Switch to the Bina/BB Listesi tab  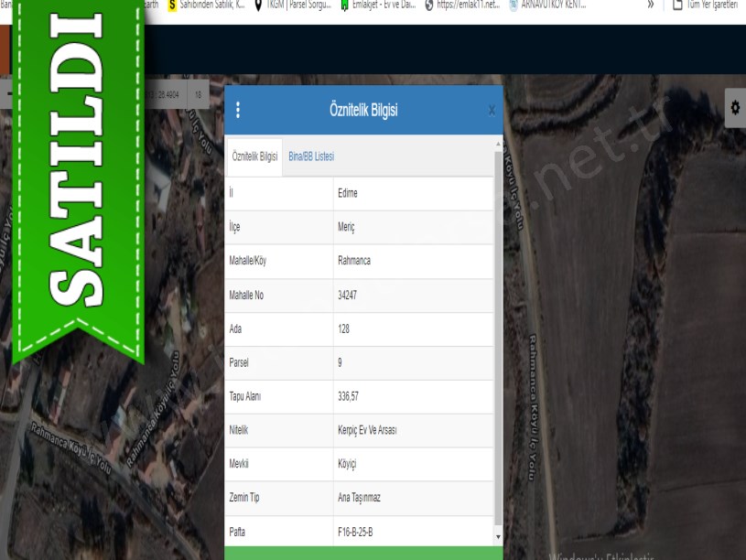point(311,156)
